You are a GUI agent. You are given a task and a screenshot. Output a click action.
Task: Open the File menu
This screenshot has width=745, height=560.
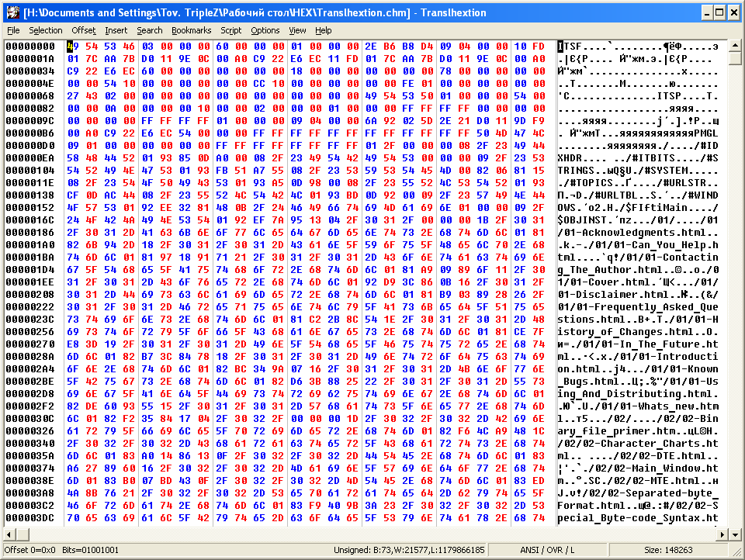coord(13,30)
